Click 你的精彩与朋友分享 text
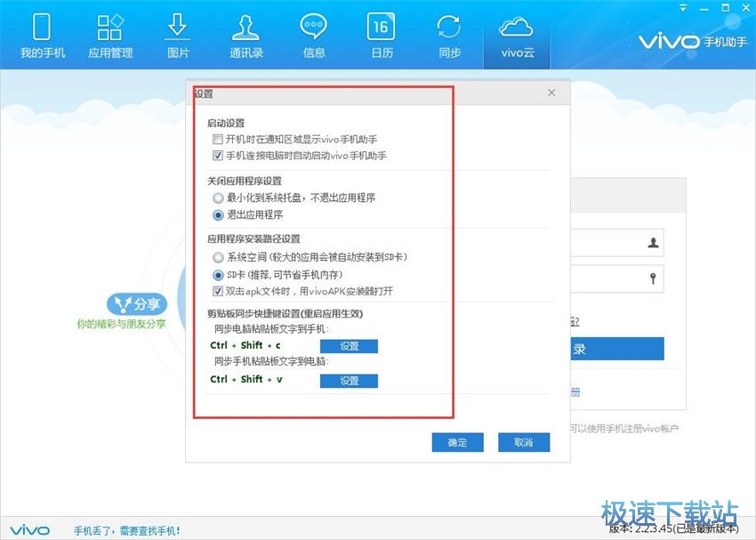 click(x=122, y=324)
